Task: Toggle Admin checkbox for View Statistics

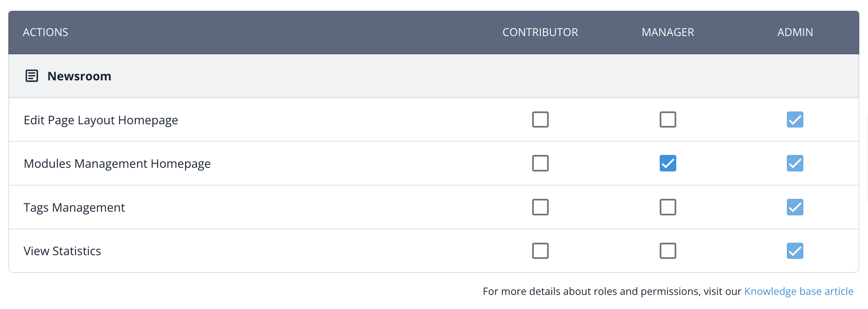Action: 795,251
